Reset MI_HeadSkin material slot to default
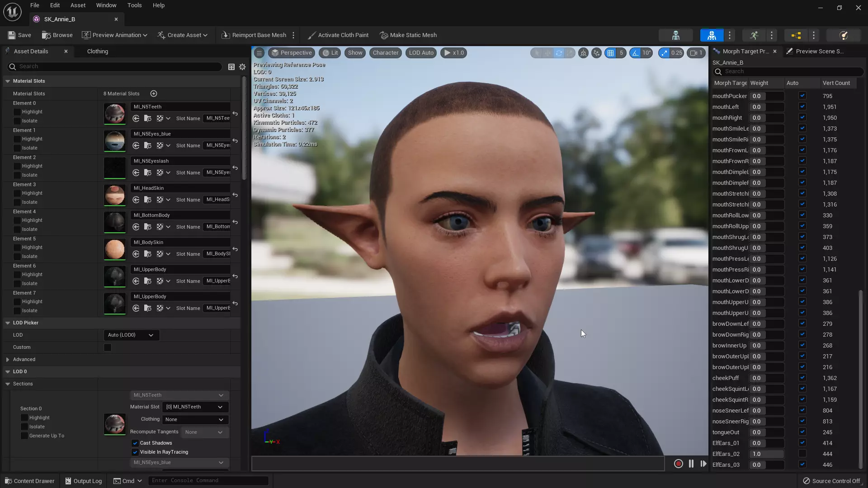 (x=235, y=195)
